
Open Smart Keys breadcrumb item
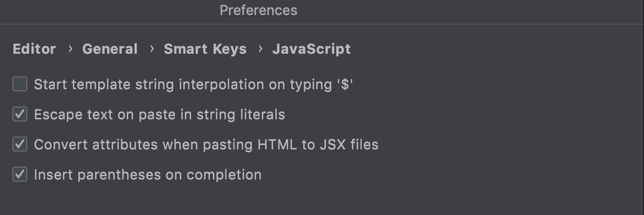pos(205,49)
